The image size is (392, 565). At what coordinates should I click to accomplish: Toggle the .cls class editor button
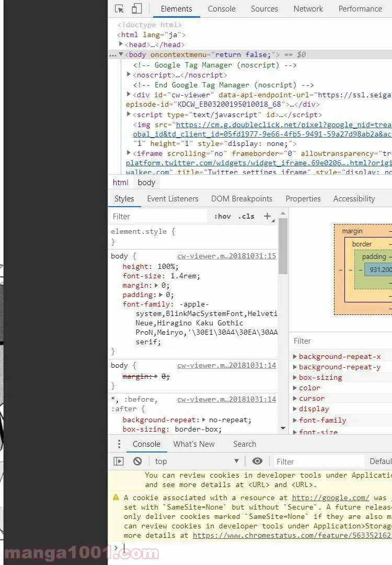pyautogui.click(x=246, y=216)
